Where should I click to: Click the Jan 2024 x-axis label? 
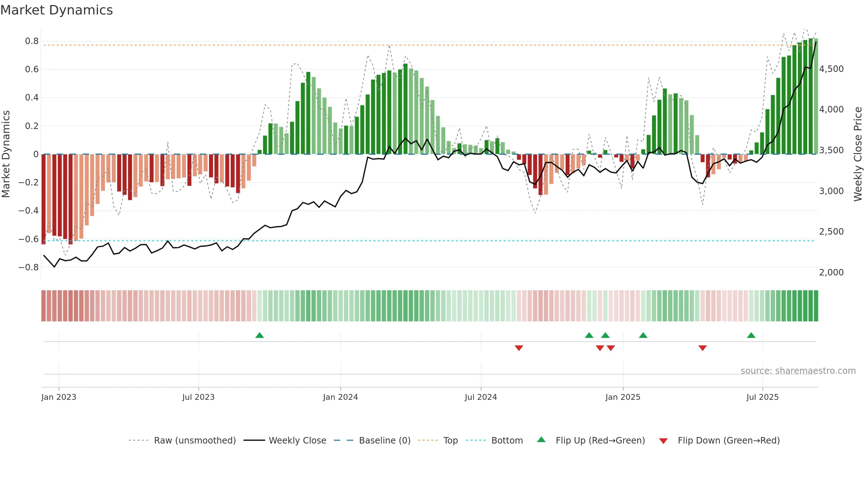point(341,397)
